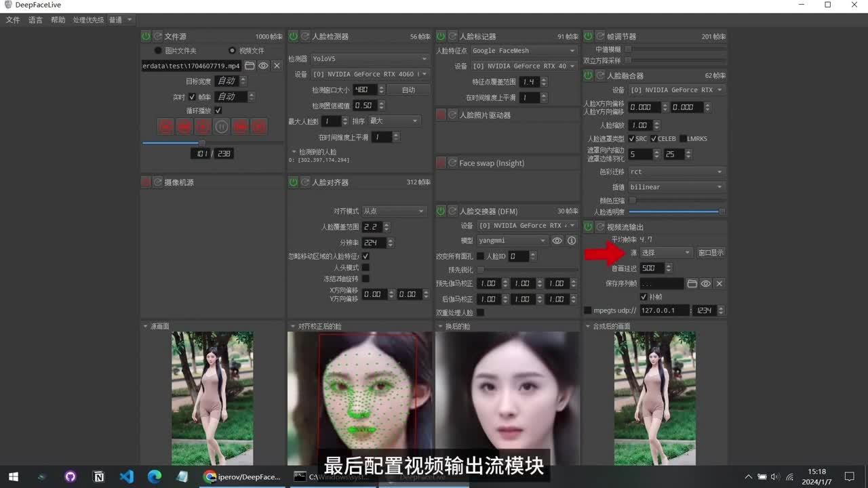
Task: Open the YoloV5 detector dropdown
Action: pyautogui.click(x=370, y=58)
